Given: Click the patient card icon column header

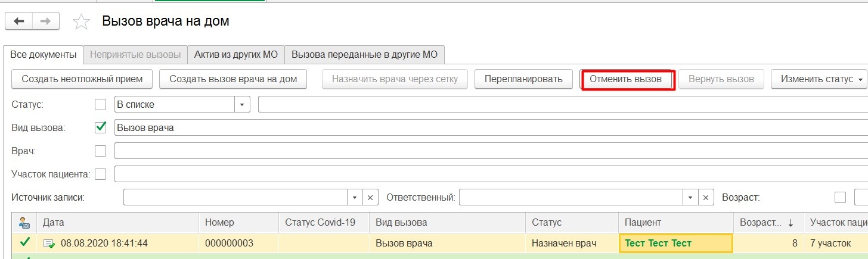Looking at the screenshot, I should [24, 223].
